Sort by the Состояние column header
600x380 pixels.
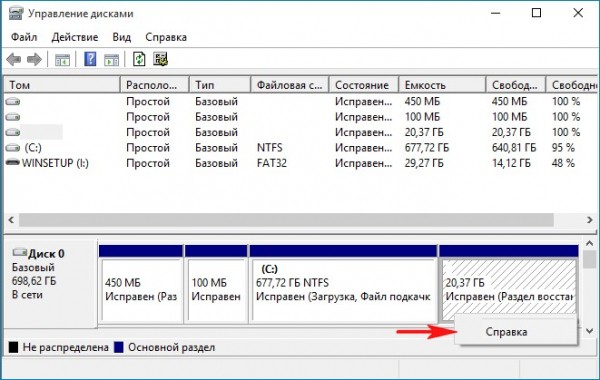click(364, 85)
